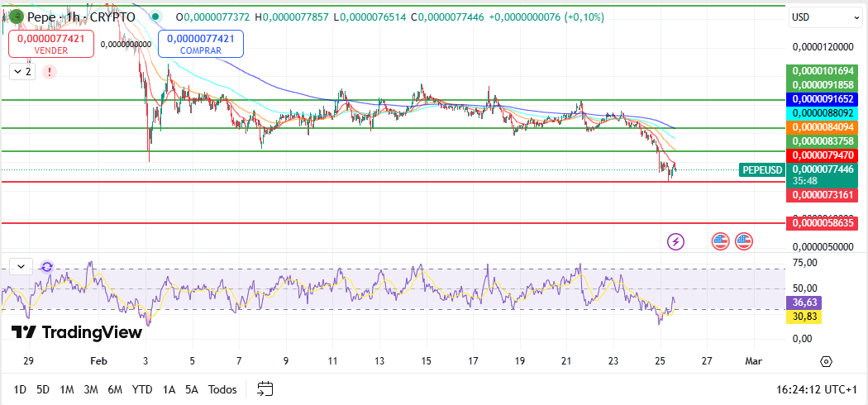Select the 1D time range
The height and width of the screenshot is (405, 868).
point(19,389)
